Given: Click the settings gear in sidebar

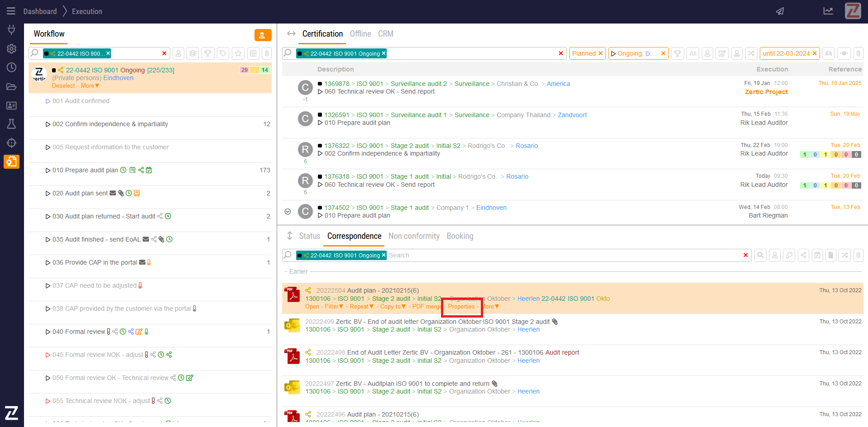Looking at the screenshot, I should [x=11, y=49].
